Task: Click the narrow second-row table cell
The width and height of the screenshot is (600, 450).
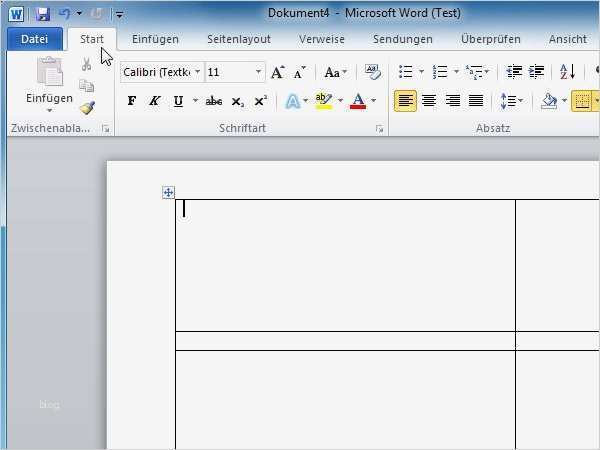Action: (345, 341)
